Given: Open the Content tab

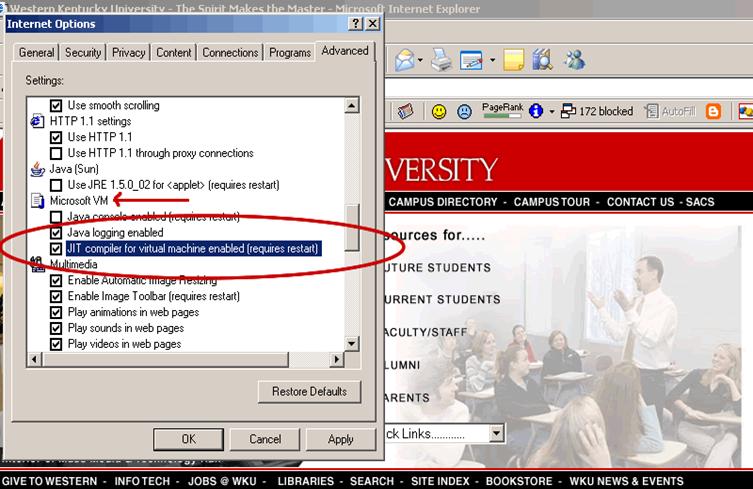Looking at the screenshot, I should [173, 52].
